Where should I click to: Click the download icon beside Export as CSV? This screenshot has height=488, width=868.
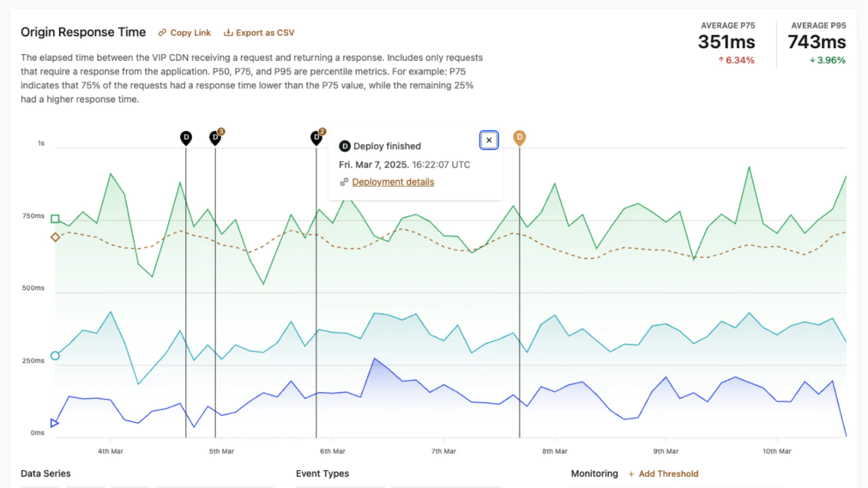(x=228, y=33)
